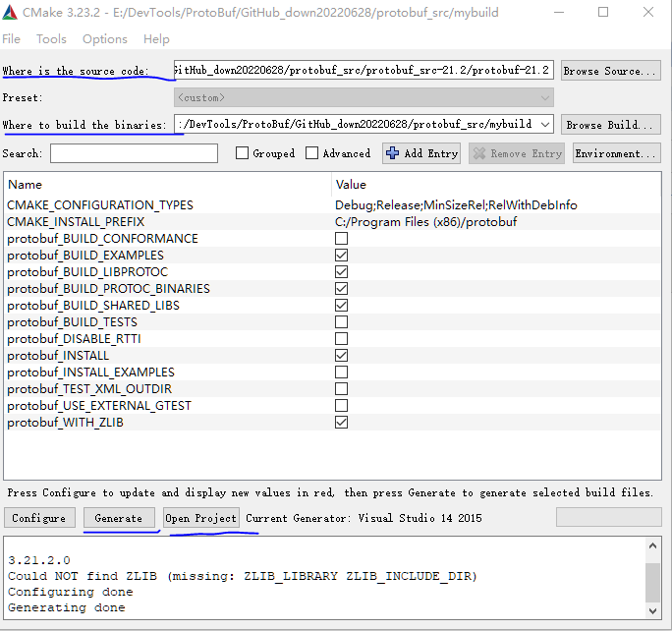Screen dimensions: 672x631
Task: Click the Browse Source button
Action: point(611,71)
